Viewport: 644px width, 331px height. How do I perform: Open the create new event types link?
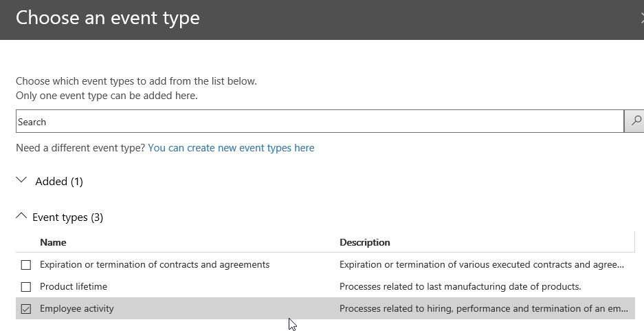[x=231, y=148]
